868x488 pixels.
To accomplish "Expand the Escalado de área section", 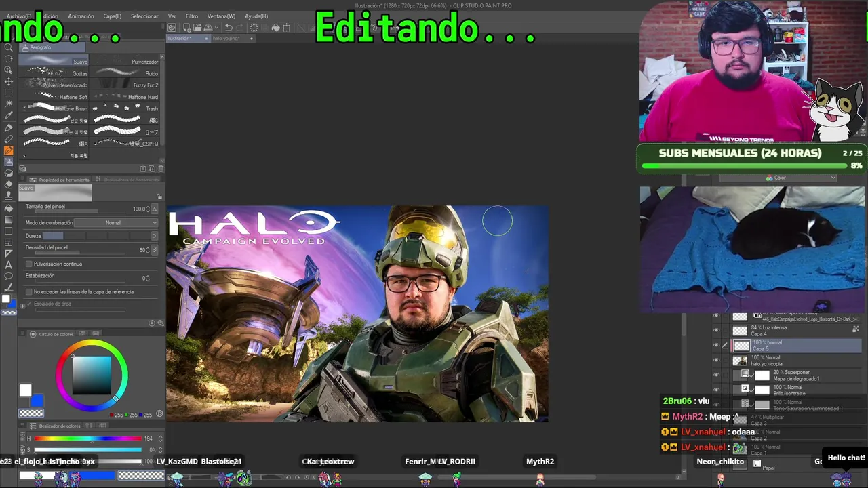I will pos(22,306).
